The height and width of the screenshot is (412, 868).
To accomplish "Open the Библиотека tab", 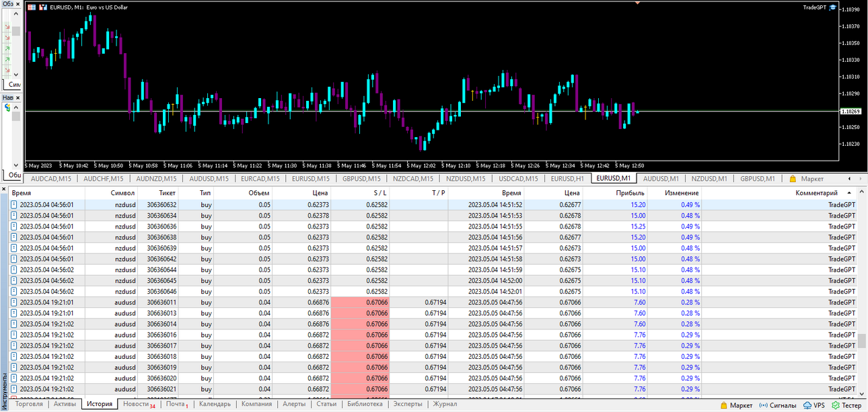I will (365, 405).
